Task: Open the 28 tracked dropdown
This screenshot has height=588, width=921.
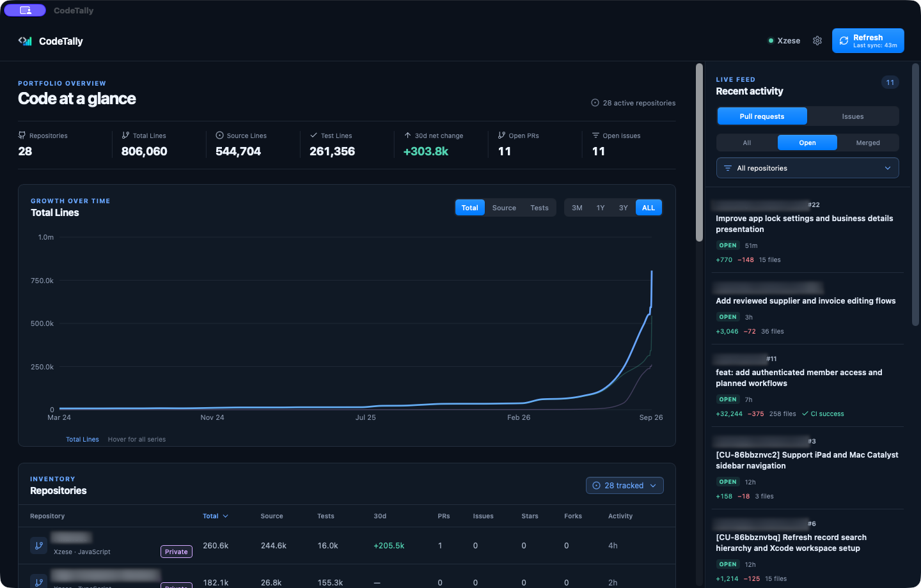Action: tap(624, 486)
